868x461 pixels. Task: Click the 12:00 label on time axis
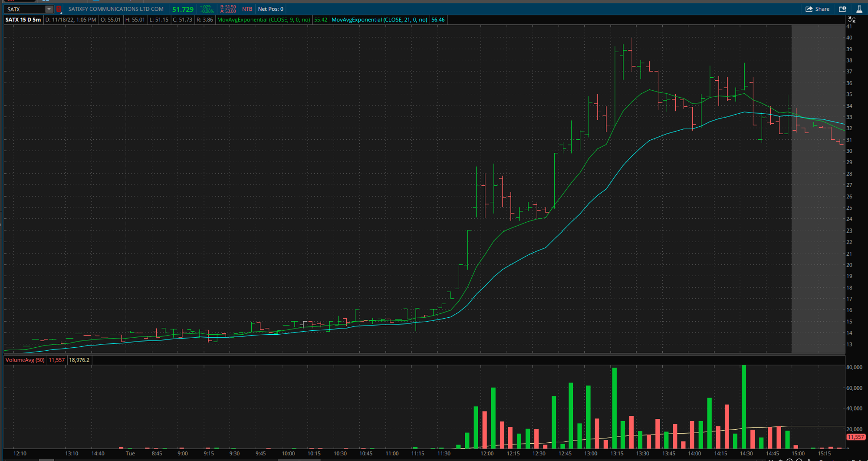(487, 453)
